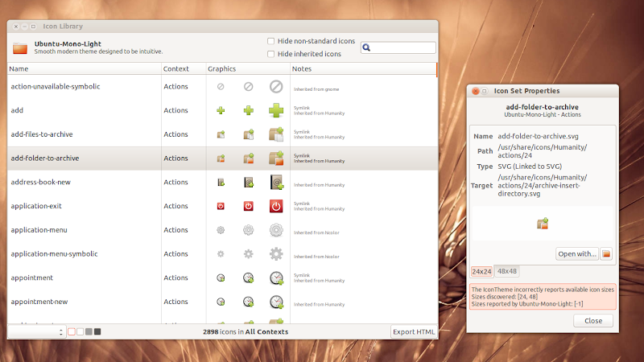644x362 pixels.
Task: Click the small appointment clock icon
Action: pos(221,278)
